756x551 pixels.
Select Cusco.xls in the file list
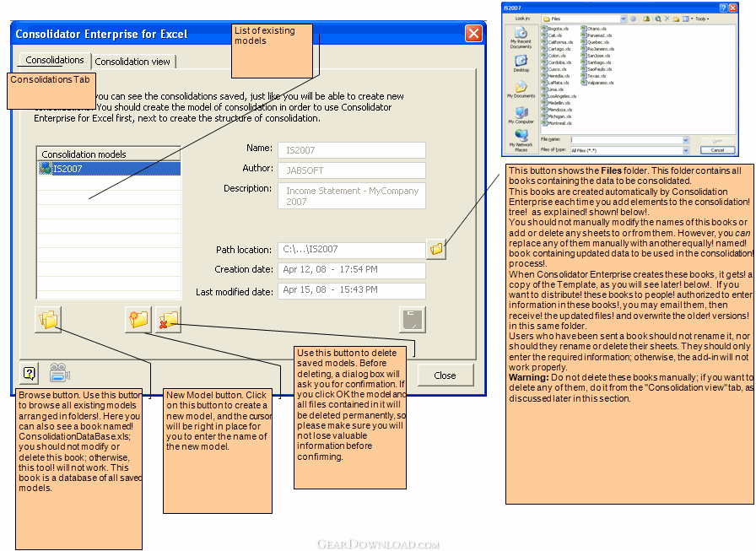554,69
